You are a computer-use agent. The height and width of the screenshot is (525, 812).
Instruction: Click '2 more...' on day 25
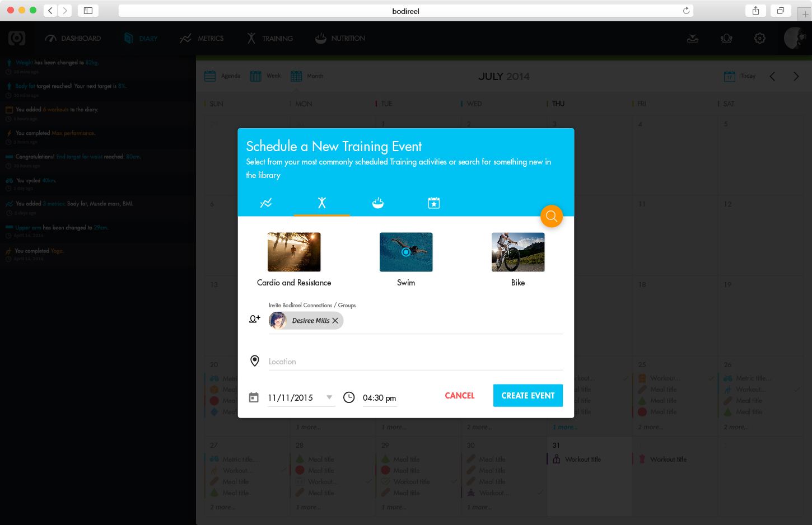(x=650, y=427)
